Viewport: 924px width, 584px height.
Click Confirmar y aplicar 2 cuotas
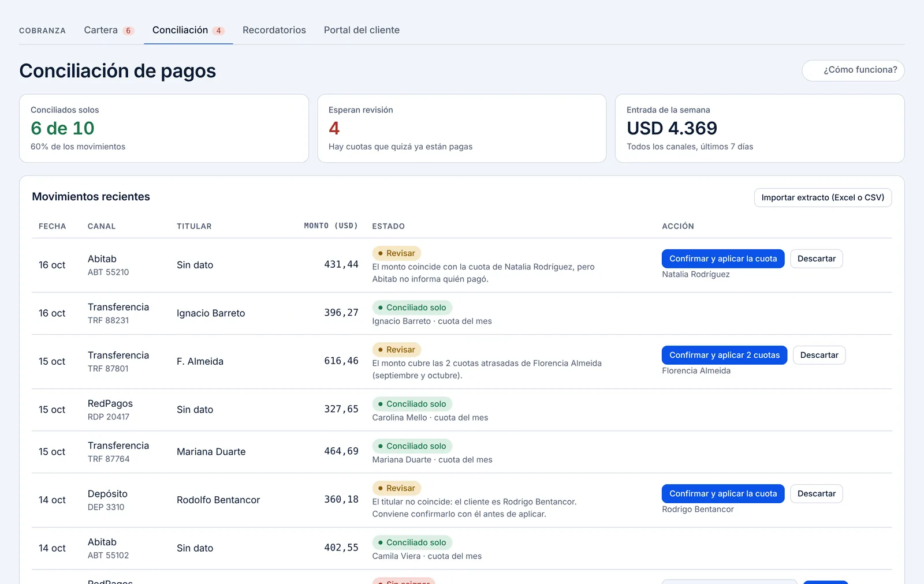click(724, 355)
